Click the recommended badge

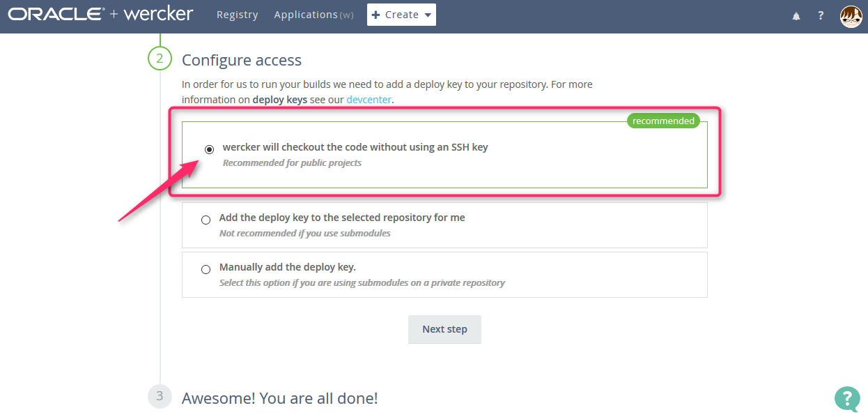663,121
